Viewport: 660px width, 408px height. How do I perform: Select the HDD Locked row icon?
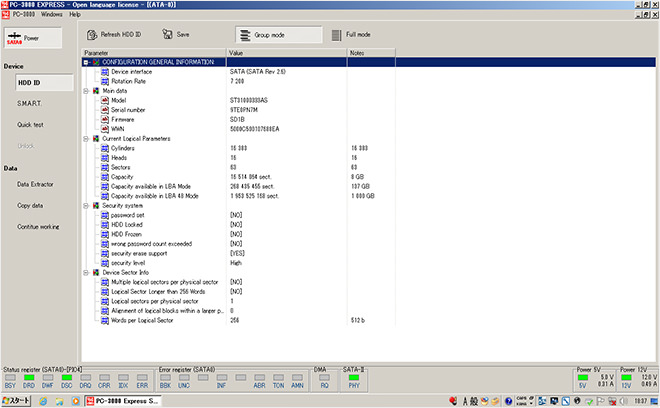click(105, 225)
